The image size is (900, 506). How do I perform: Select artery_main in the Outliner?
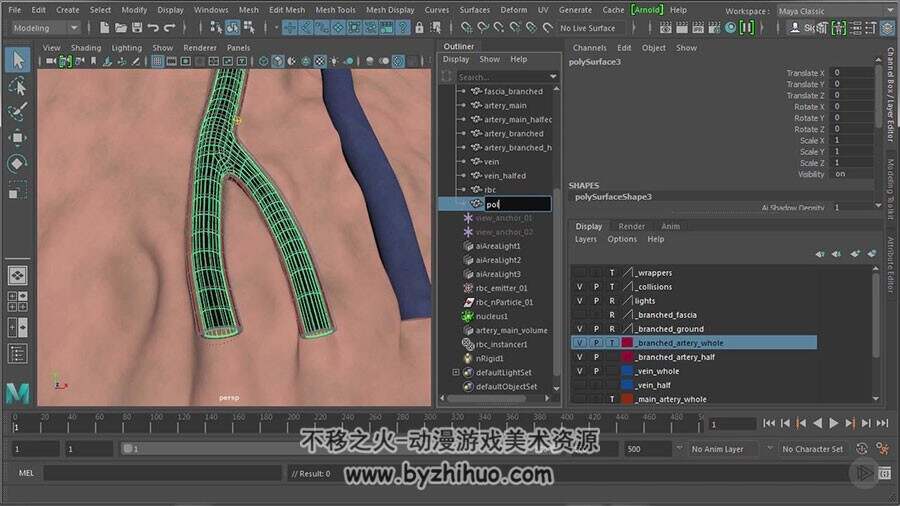505,106
